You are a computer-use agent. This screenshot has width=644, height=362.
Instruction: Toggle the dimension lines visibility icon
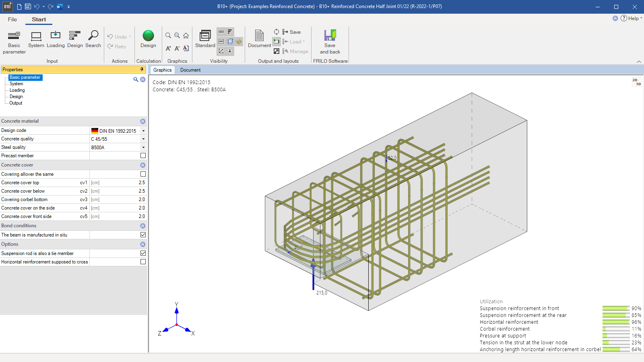coord(221,31)
